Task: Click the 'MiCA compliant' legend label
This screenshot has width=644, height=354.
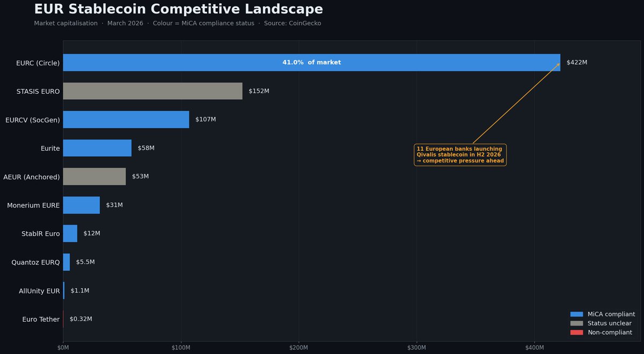Action: pyautogui.click(x=611, y=314)
